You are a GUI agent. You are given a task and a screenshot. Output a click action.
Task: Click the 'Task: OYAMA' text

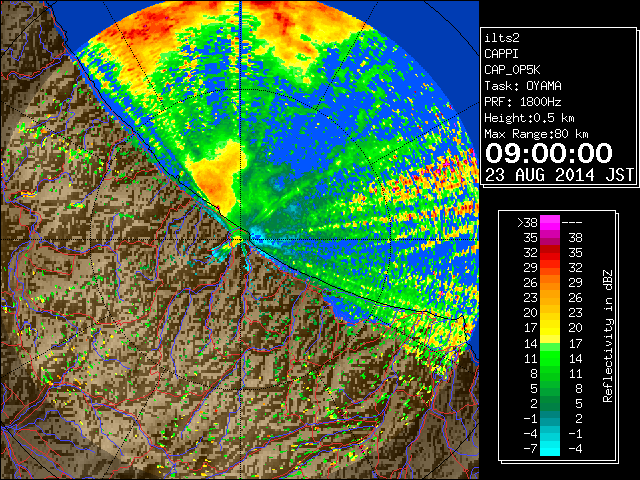tap(523, 86)
